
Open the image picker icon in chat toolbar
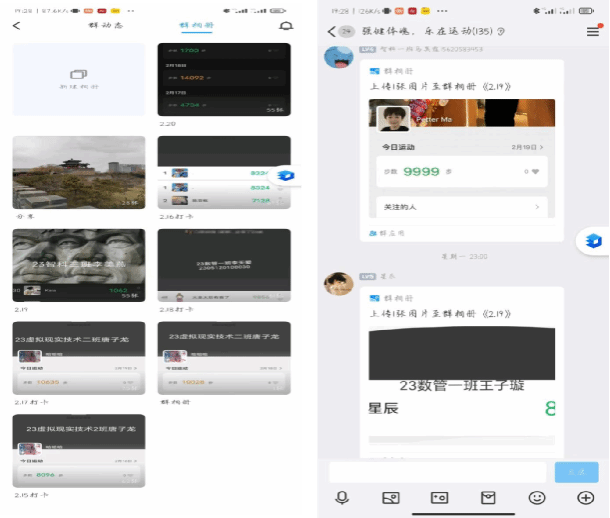(x=391, y=497)
